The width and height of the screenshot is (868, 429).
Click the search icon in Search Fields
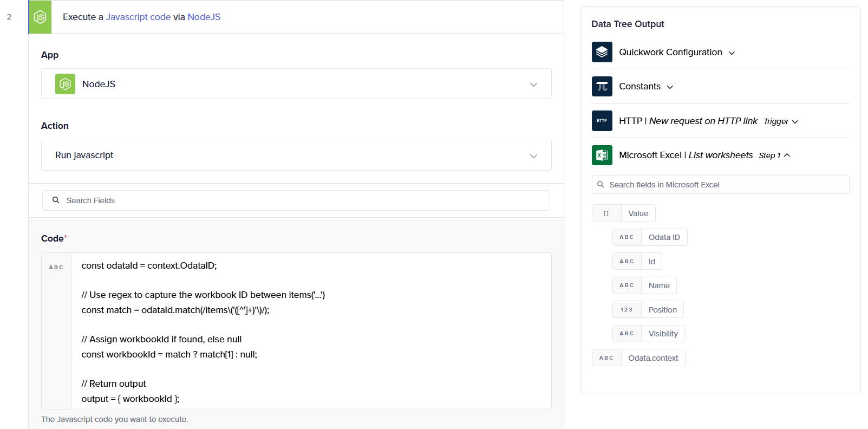coord(56,200)
